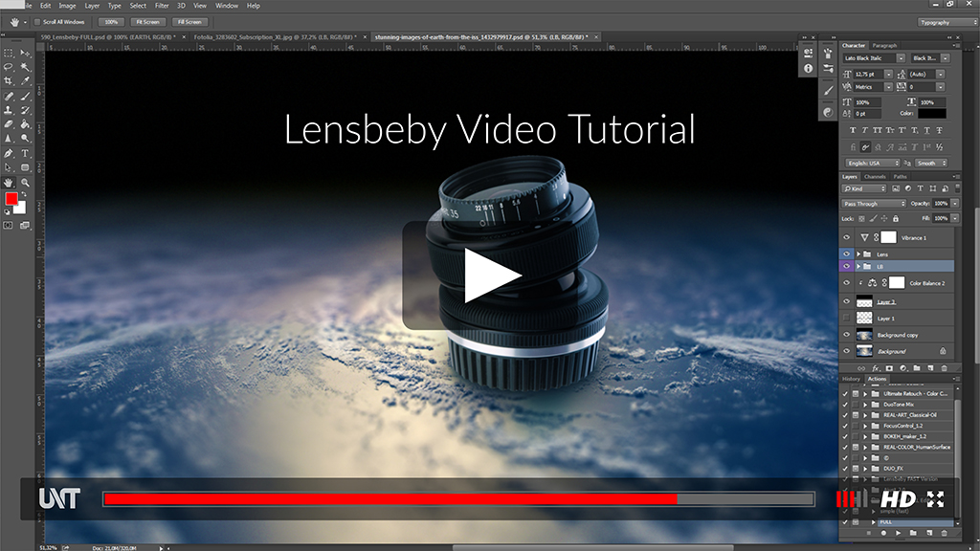Open the Filter menu

click(x=162, y=6)
